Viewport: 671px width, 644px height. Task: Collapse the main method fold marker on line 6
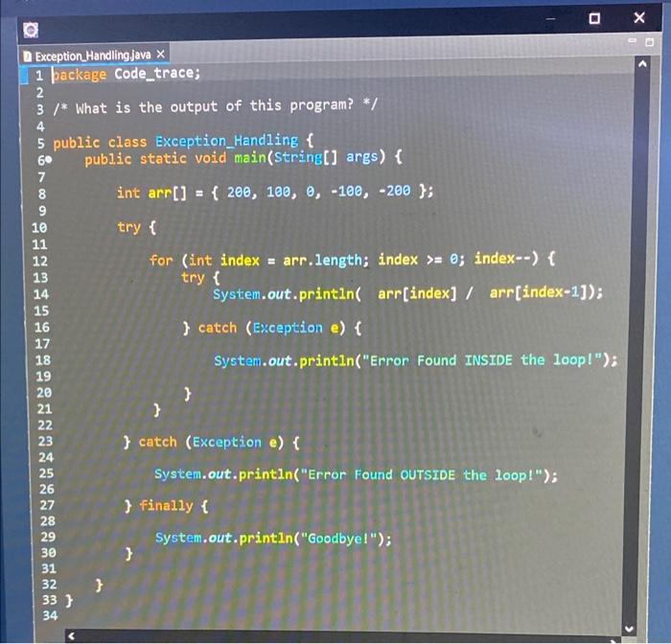click(48, 160)
